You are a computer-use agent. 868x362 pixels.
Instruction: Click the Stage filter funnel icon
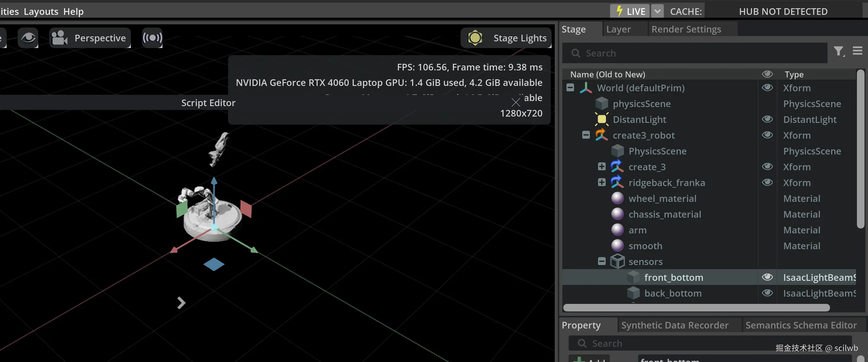838,51
